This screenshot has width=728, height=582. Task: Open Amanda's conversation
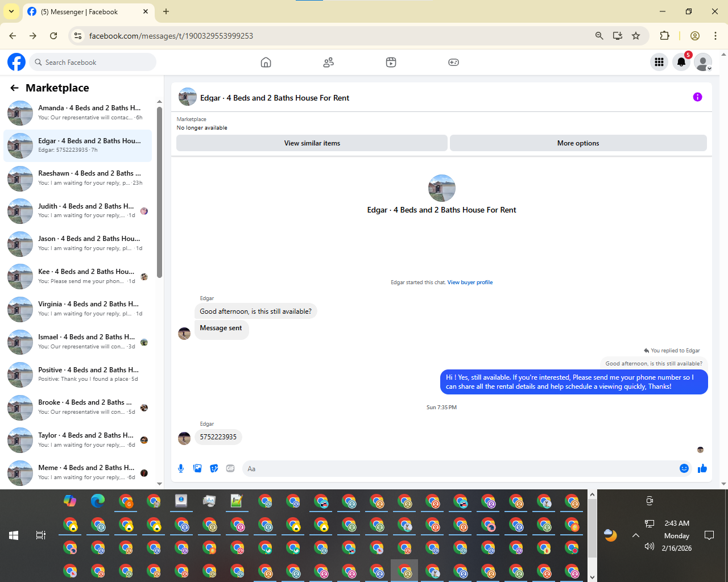click(x=78, y=113)
